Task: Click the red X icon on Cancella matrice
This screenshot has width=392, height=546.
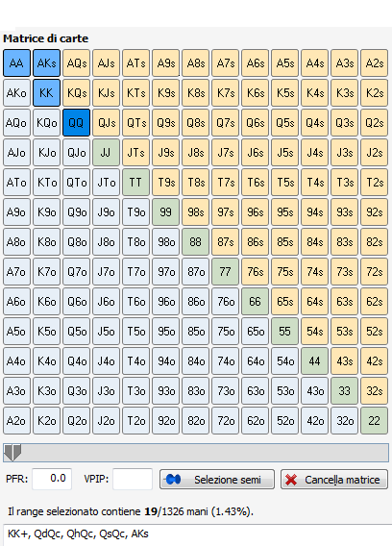Action: click(291, 480)
